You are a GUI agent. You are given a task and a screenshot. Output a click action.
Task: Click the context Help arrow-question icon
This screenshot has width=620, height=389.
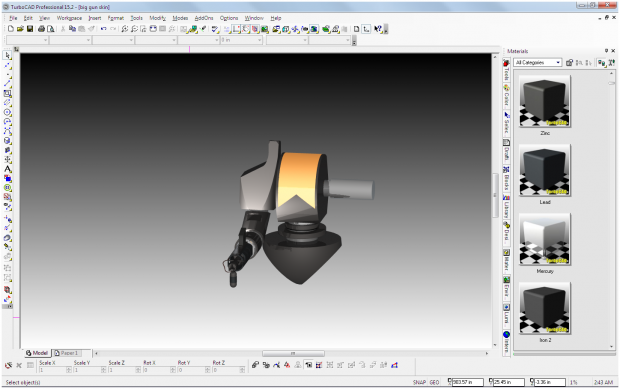[378, 29]
